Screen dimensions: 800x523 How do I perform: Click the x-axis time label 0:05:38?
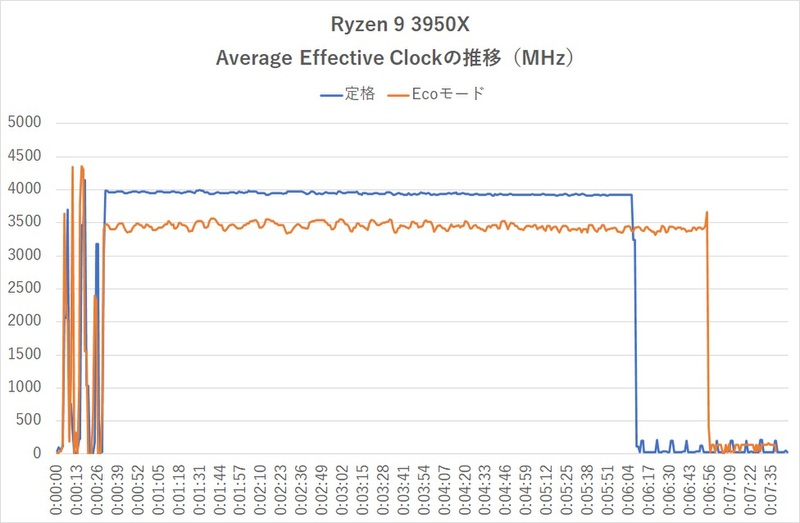(586, 490)
